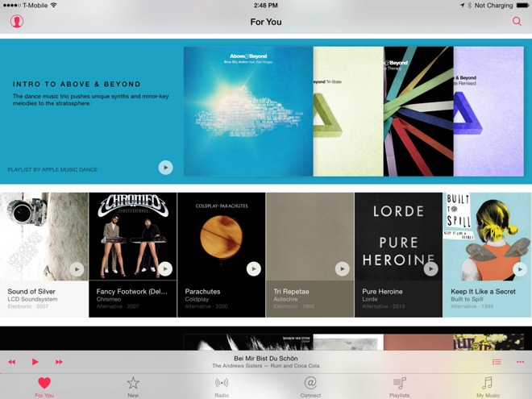This screenshot has height=399, width=532.
Task: Start playback in the mini player
Action: [x=35, y=362]
